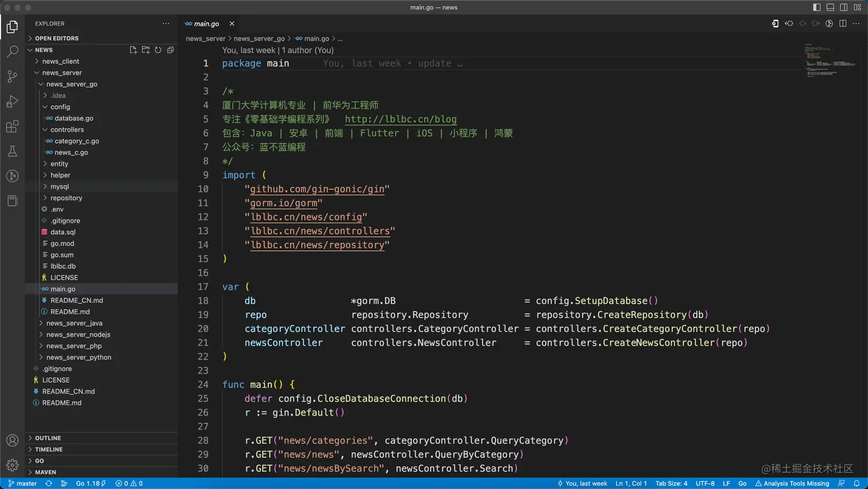Open Explorer Views and More Actions menu

tap(166, 24)
